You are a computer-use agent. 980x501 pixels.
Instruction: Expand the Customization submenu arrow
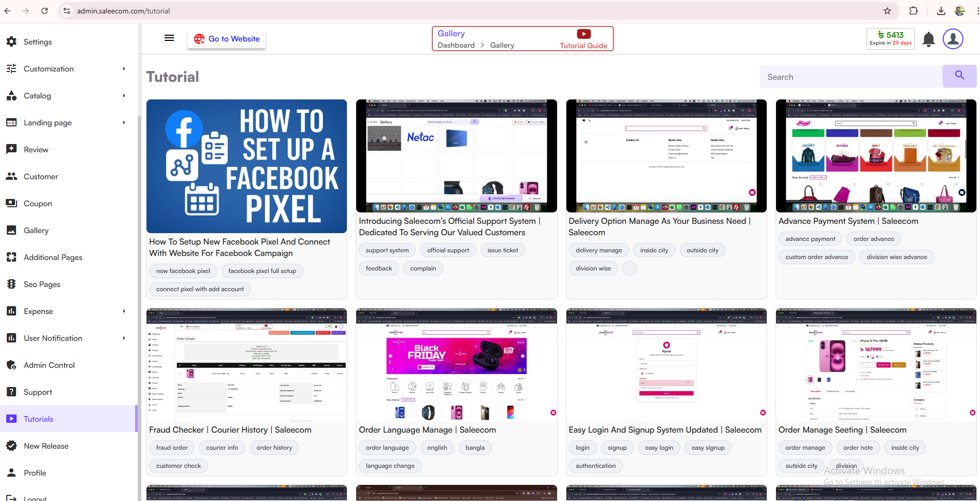coord(124,69)
